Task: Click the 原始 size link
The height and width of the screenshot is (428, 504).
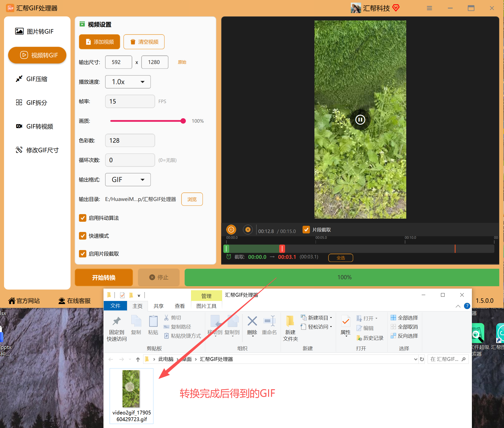Action: [182, 62]
